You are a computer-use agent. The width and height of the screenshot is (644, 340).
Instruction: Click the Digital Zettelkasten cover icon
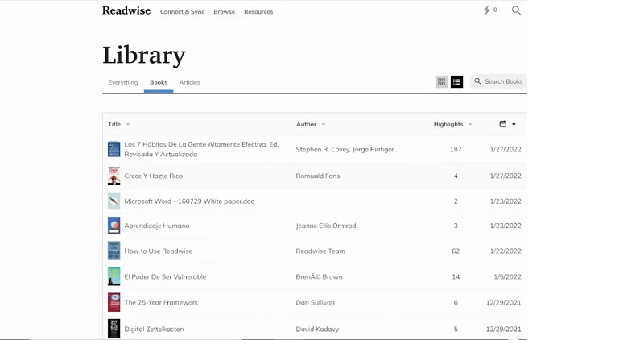(114, 329)
